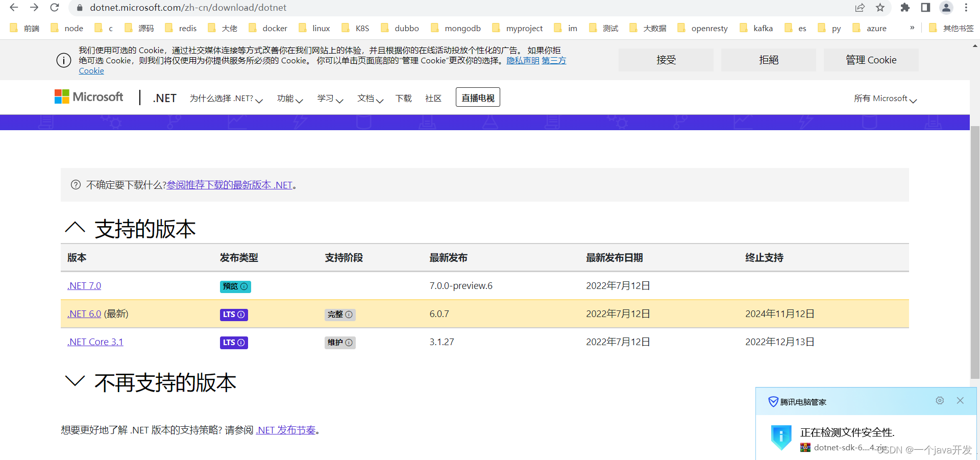The width and height of the screenshot is (980, 460).
Task: Click 7.0.0-preview.6 release cell
Action: [461, 286]
